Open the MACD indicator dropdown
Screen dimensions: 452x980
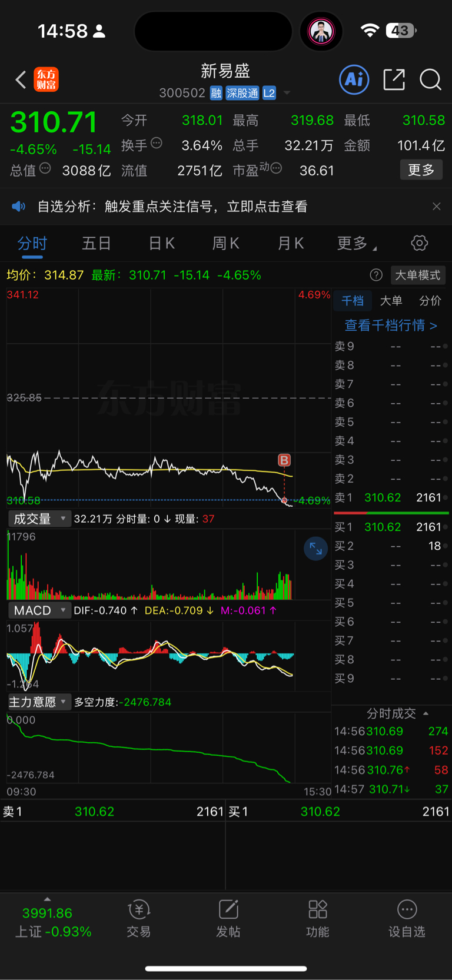point(39,610)
